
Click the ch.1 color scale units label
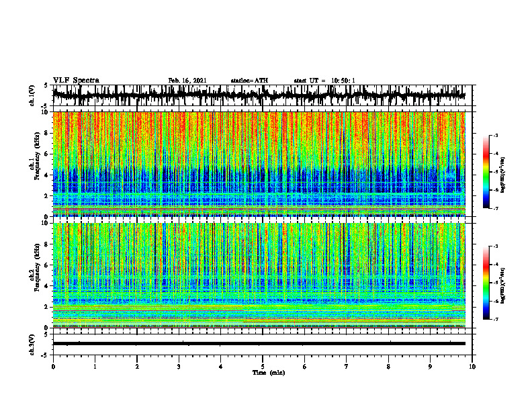point(503,175)
